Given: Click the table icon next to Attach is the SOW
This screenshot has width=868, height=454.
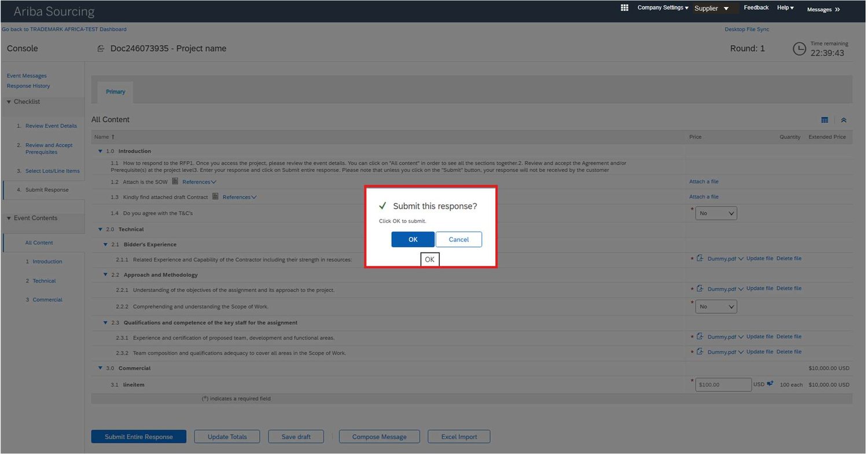Looking at the screenshot, I should 175,181.
